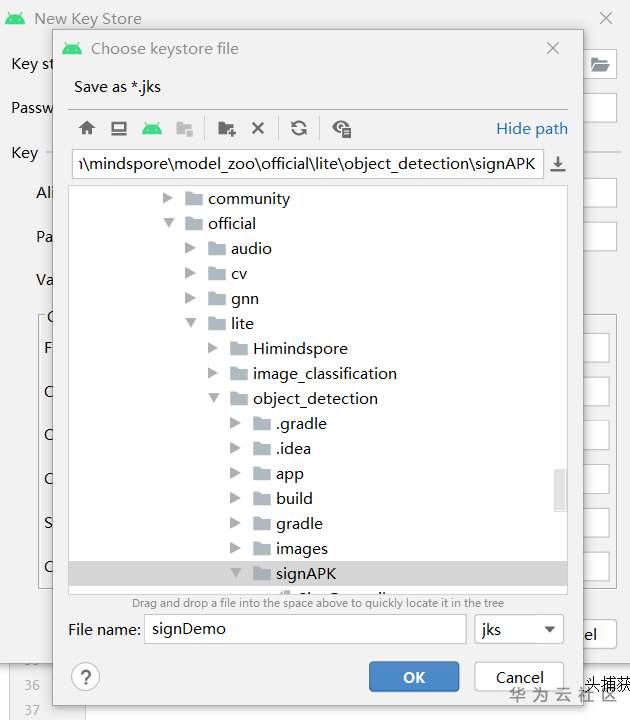Image resolution: width=630 pixels, height=720 pixels.
Task: Focus the File name field signDemo
Action: (x=305, y=629)
